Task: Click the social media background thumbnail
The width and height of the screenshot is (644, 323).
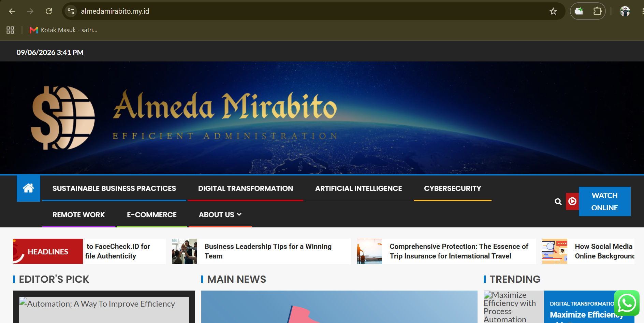Action: [x=555, y=251]
